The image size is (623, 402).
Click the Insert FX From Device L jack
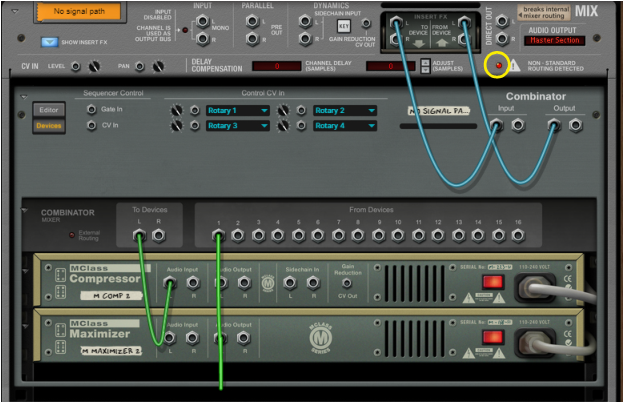[x=463, y=23]
